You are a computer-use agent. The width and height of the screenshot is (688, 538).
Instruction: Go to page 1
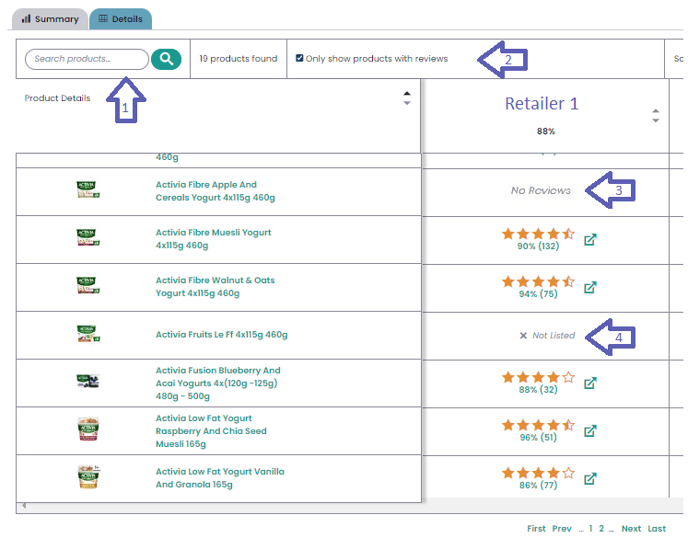click(x=591, y=528)
